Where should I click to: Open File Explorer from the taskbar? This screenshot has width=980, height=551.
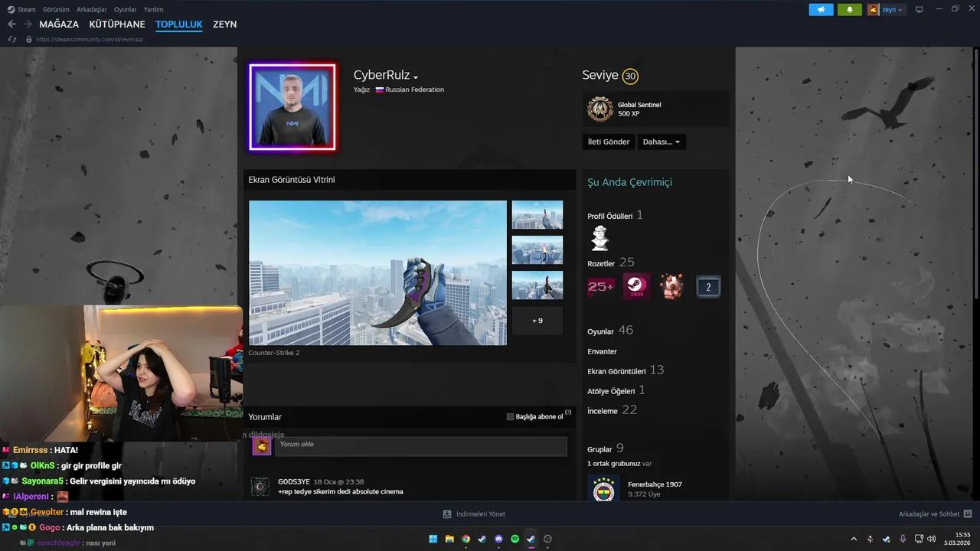click(x=449, y=539)
